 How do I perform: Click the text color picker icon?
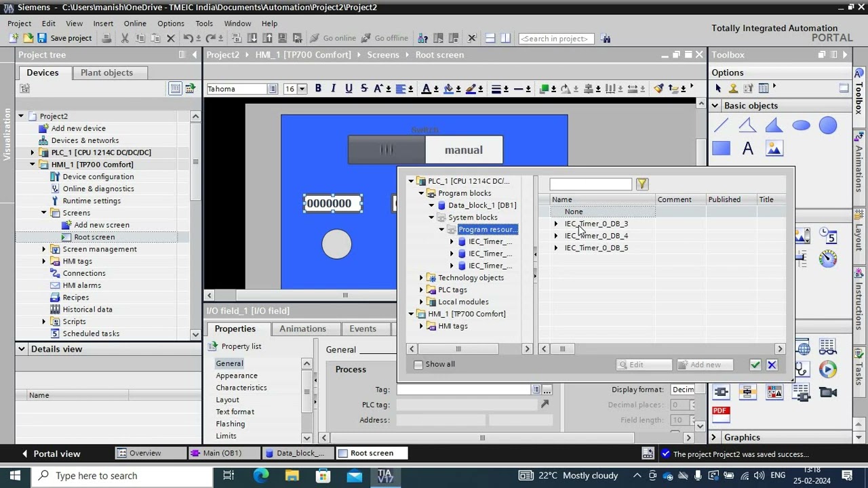click(426, 89)
